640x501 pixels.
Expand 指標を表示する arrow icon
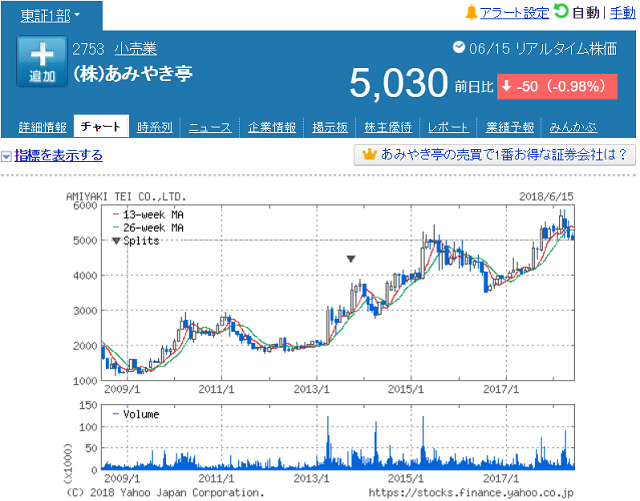point(6,156)
